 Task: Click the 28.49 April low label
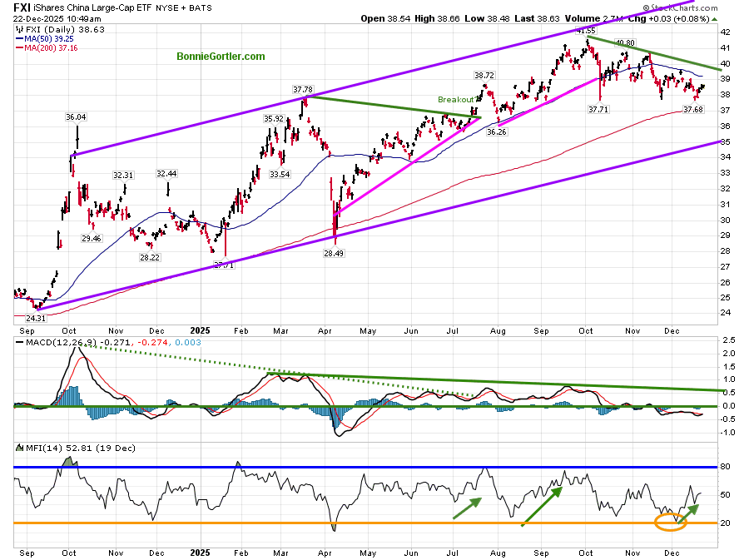[334, 253]
